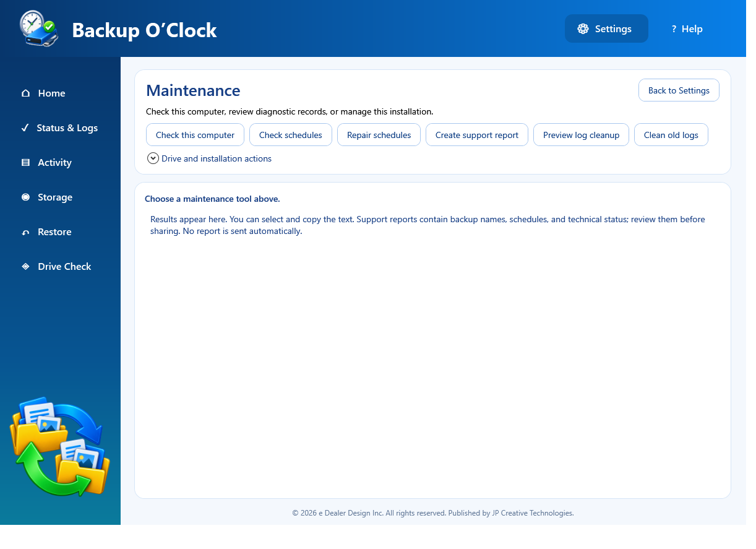Screen dimensions: 756x549
Task: Click the Backup O'Clock clock logo icon
Action: tap(39, 28)
